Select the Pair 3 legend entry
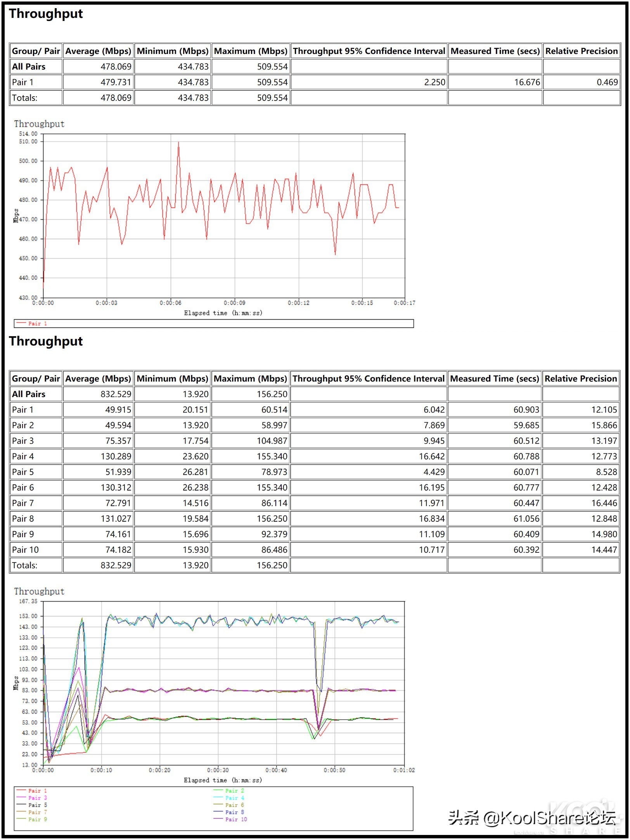Viewport: 630px width, 840px height. coord(37,798)
